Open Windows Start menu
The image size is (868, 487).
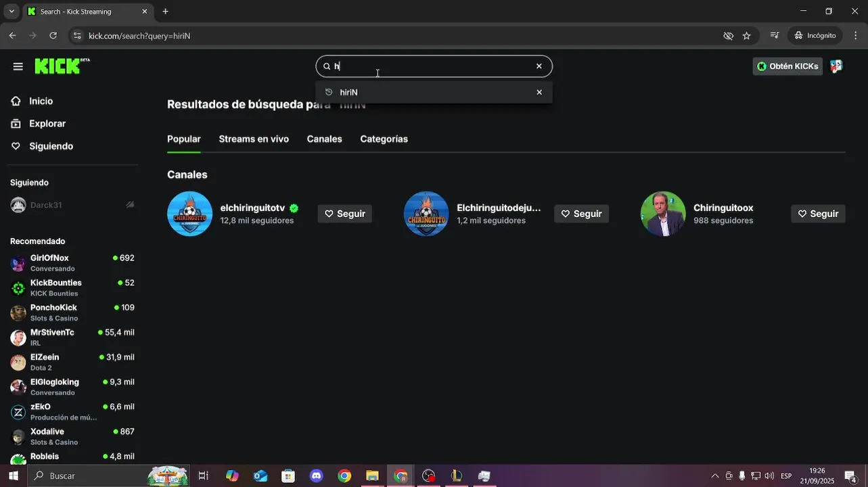coord(14,476)
